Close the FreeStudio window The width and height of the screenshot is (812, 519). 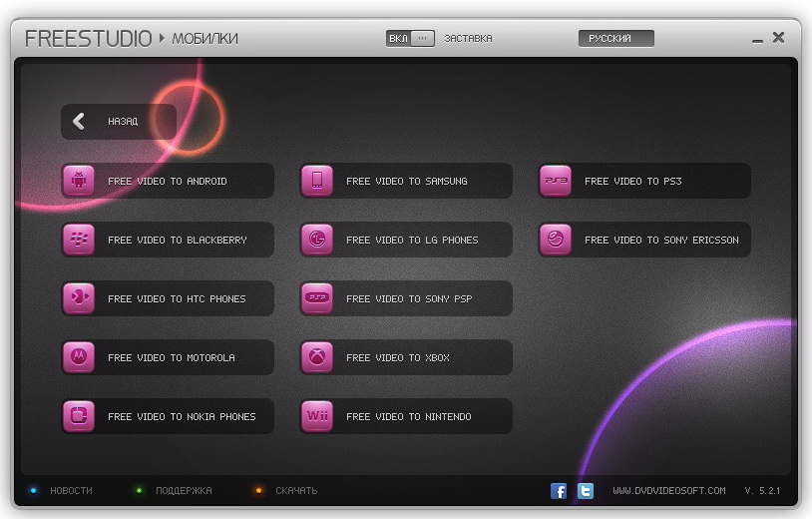click(x=778, y=37)
